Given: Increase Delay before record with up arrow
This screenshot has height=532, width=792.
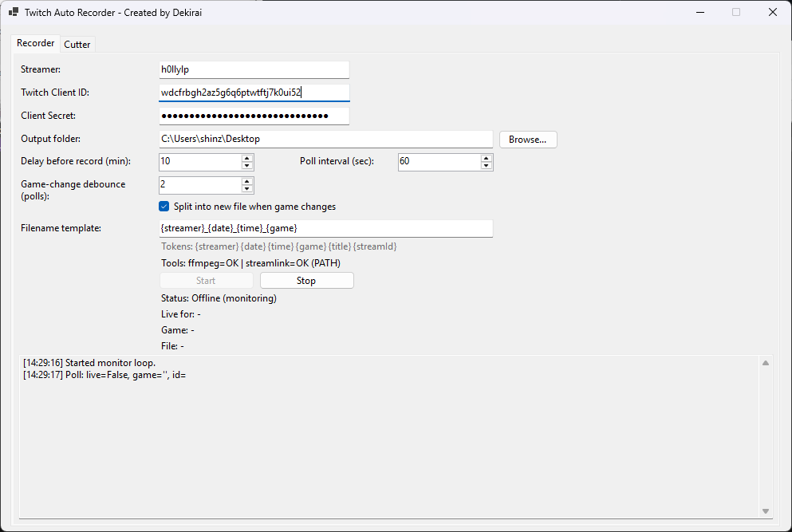Looking at the screenshot, I should coord(247,158).
